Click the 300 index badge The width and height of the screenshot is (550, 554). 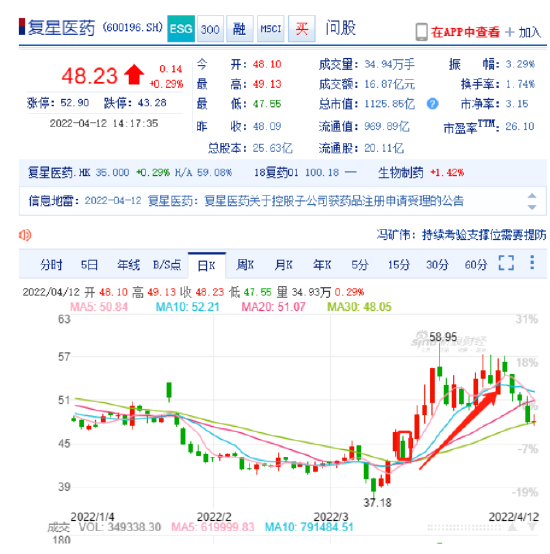tap(210, 29)
